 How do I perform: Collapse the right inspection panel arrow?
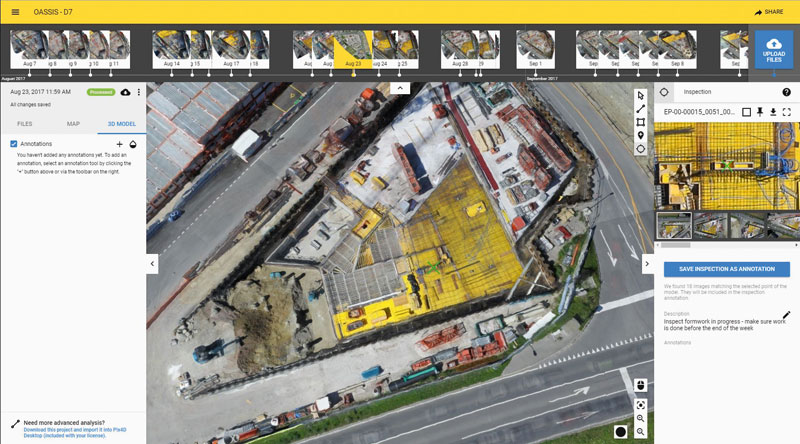click(x=646, y=264)
